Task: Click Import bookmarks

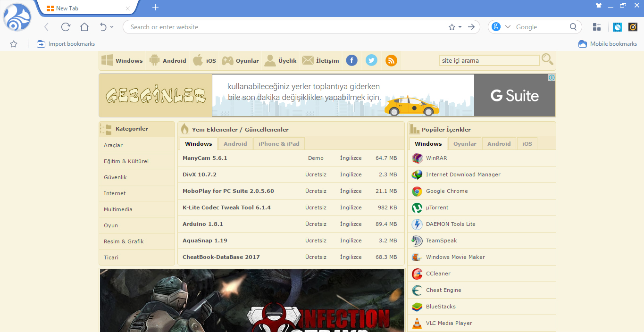Action: tap(66, 44)
